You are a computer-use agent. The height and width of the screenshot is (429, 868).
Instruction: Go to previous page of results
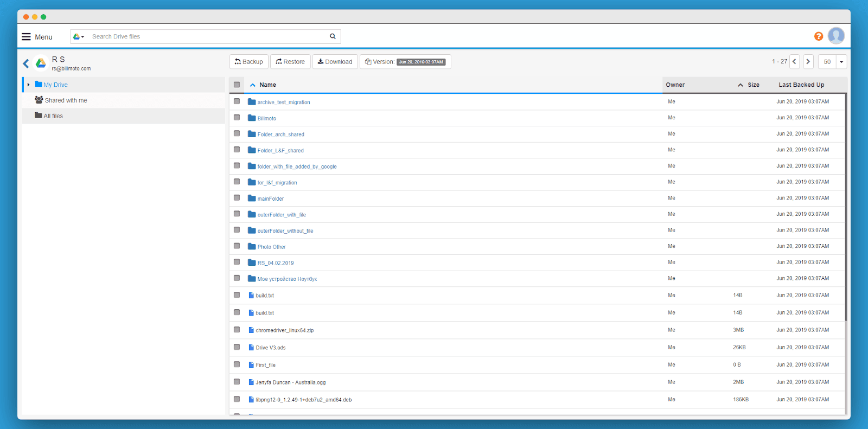click(x=794, y=61)
